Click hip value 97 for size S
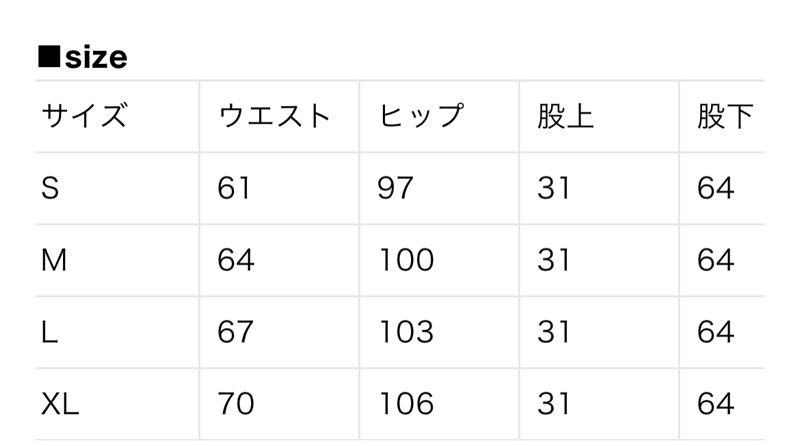This screenshot has width=800, height=446. click(x=395, y=188)
